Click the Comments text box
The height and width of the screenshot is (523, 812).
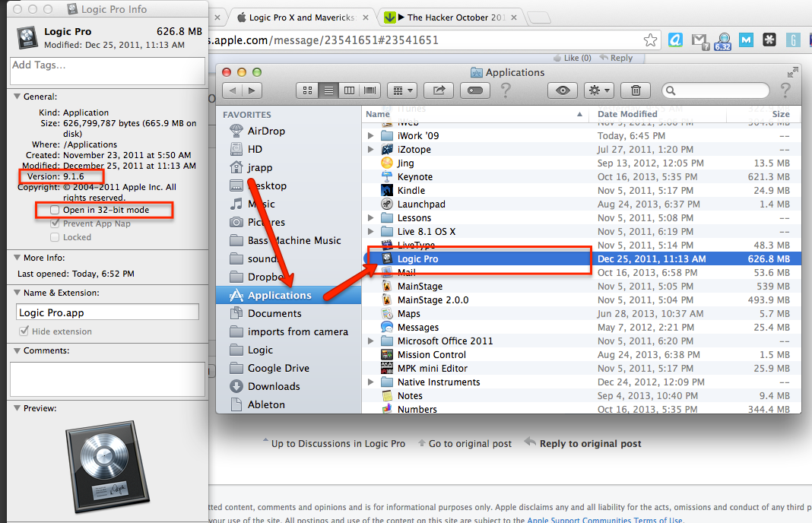(108, 379)
